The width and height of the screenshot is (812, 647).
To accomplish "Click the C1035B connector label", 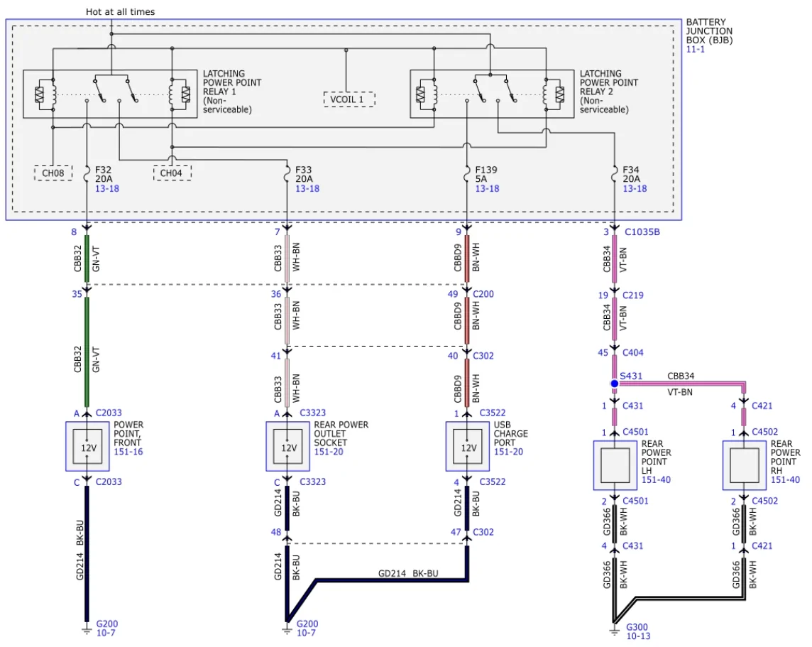I will click(x=642, y=232).
